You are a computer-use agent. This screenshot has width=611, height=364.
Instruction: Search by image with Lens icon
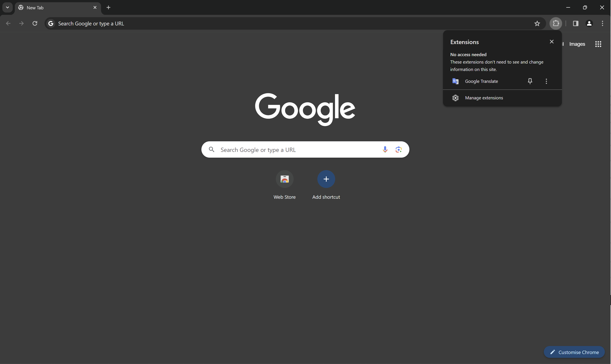[398, 149]
